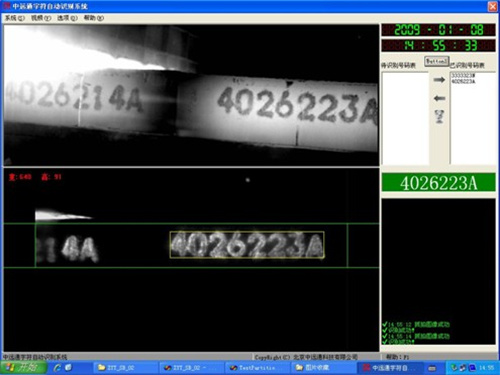Image resolution: width=500 pixels, height=375 pixels.
Task: Open the 视频 menu
Action: coord(41,18)
